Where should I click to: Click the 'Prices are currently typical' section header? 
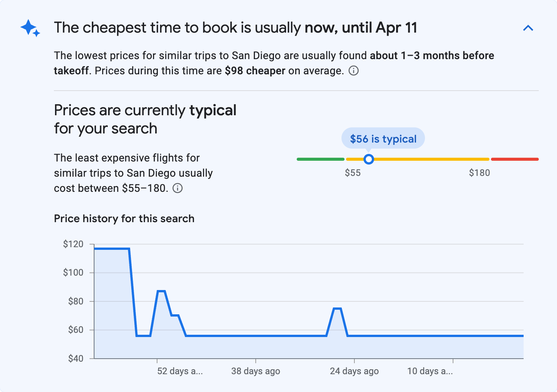coord(145,119)
